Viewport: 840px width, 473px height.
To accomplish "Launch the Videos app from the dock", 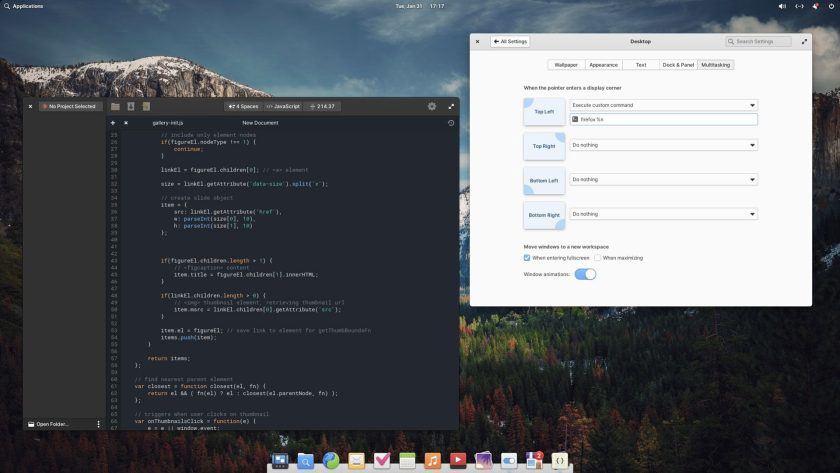I will [457, 460].
